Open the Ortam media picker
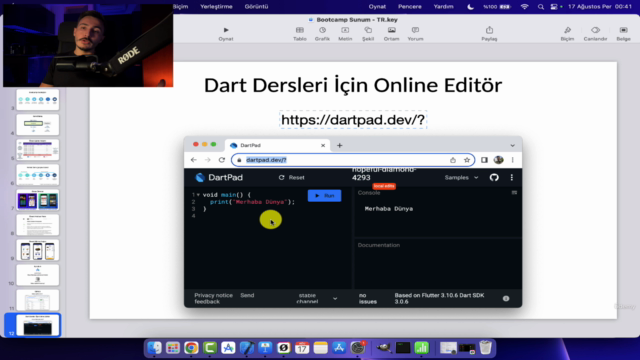The width and height of the screenshot is (640, 360). 391,33
